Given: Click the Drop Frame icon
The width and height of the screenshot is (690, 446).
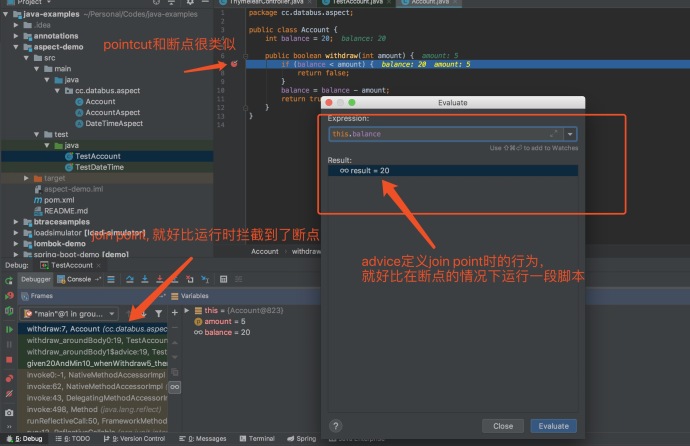Looking at the screenshot, I should click(190, 279).
